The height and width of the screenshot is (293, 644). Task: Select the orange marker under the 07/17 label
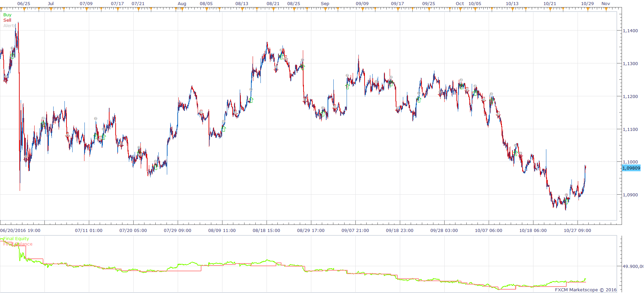pos(117,9)
